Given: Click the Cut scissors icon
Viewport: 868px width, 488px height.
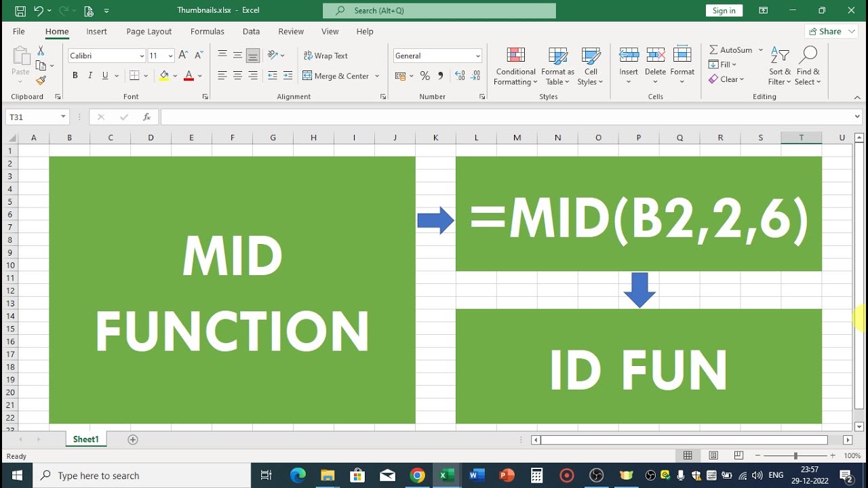Looking at the screenshot, I should click(41, 51).
